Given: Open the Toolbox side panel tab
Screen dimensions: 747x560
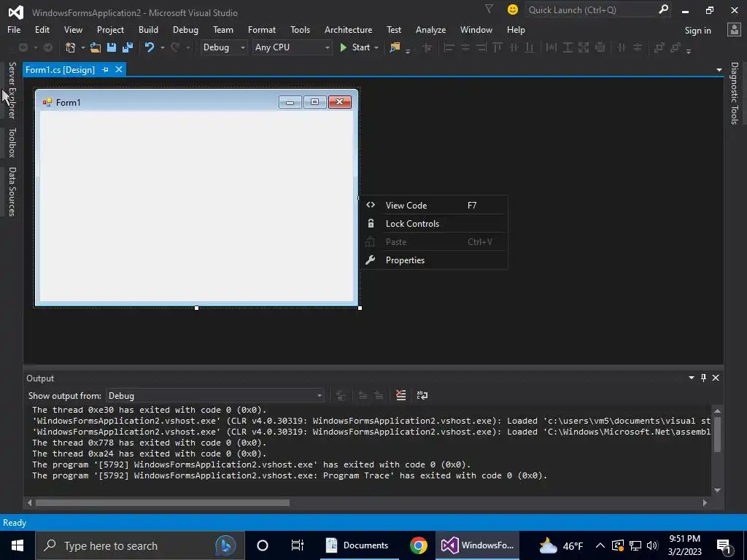Looking at the screenshot, I should coord(12,142).
